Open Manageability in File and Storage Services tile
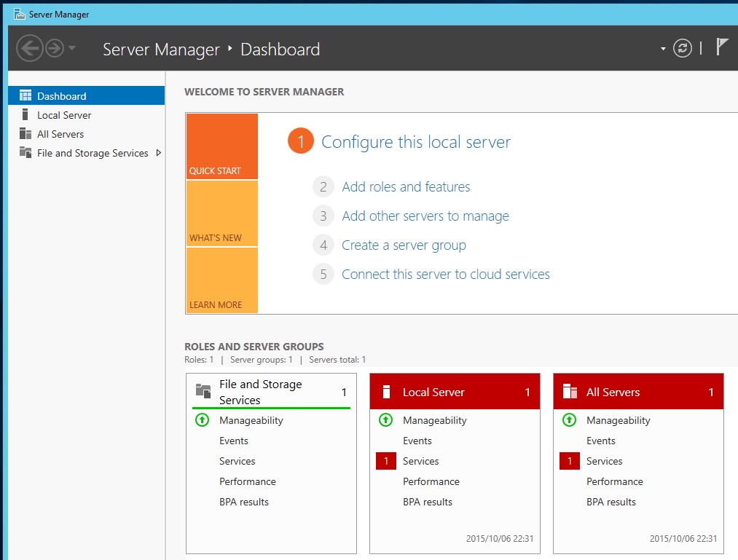This screenshot has width=738, height=560. 251,420
